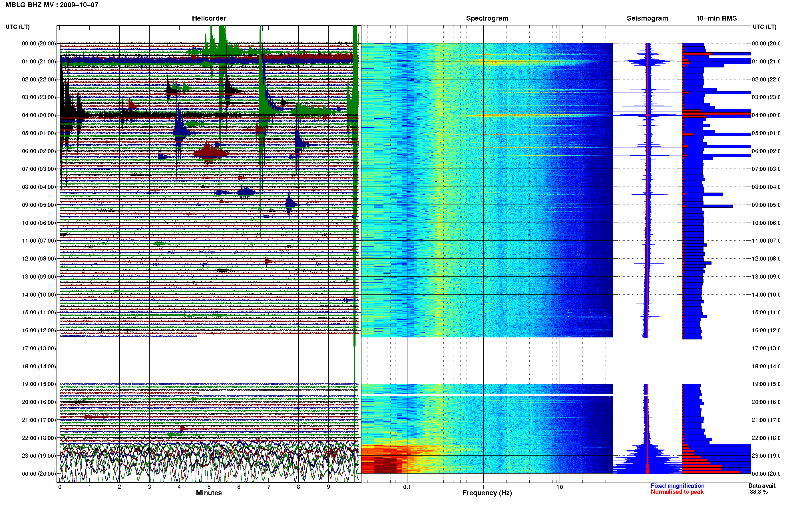Click the '21:00 (17:00)' left time label
812x508 pixels.
click(39, 420)
